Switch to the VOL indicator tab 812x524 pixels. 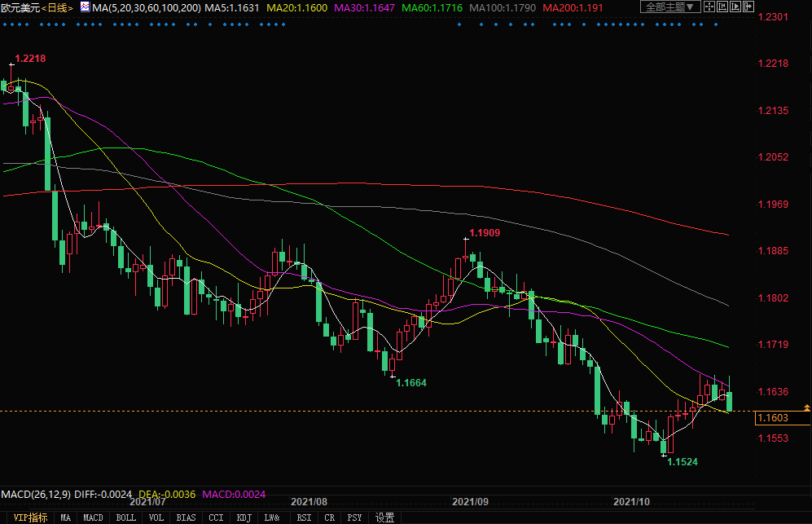156,517
